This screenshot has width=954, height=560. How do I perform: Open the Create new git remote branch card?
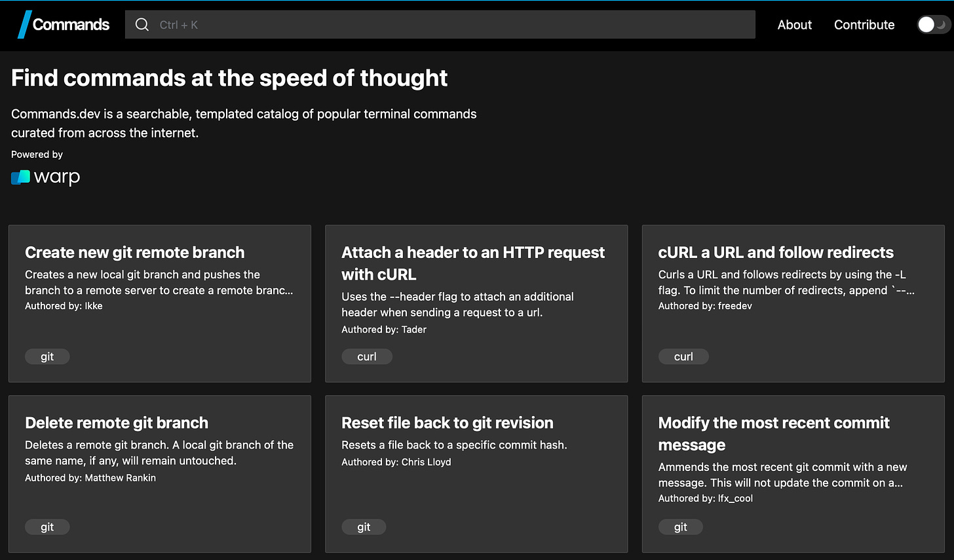tap(134, 253)
